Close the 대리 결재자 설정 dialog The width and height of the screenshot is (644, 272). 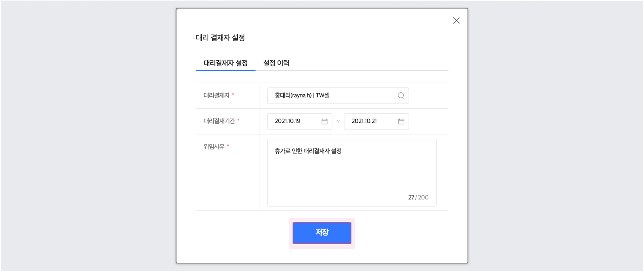pyautogui.click(x=456, y=20)
